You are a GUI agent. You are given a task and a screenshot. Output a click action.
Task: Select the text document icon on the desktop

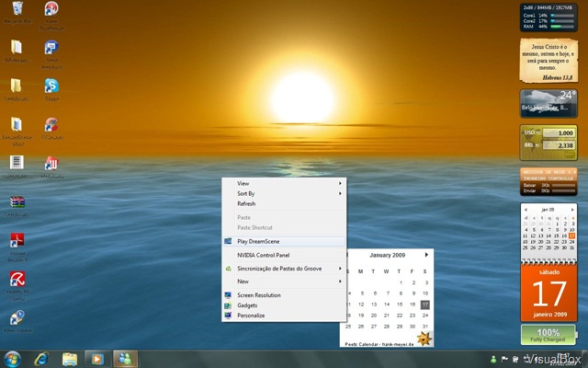pyautogui.click(x=17, y=163)
